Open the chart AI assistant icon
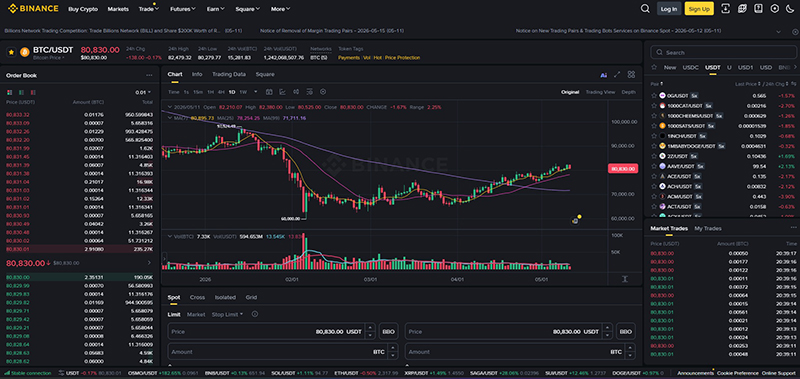This screenshot has width=800, height=379. coord(604,75)
